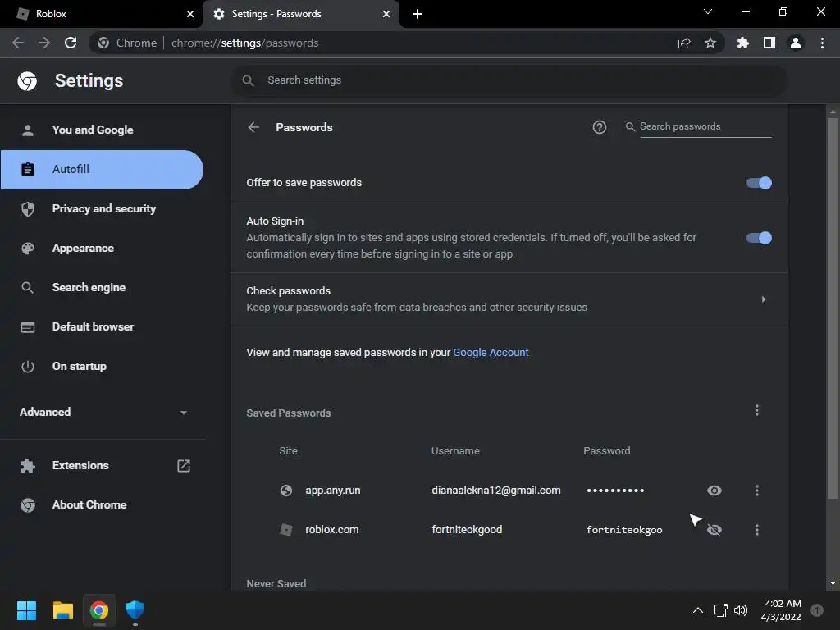Click the browser forward arrow
Viewport: 840px width, 630px height.
[x=44, y=43]
